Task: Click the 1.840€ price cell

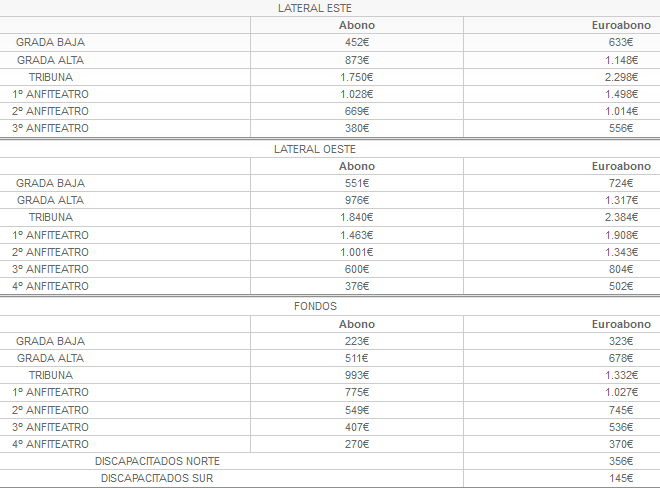Action: 357,217
